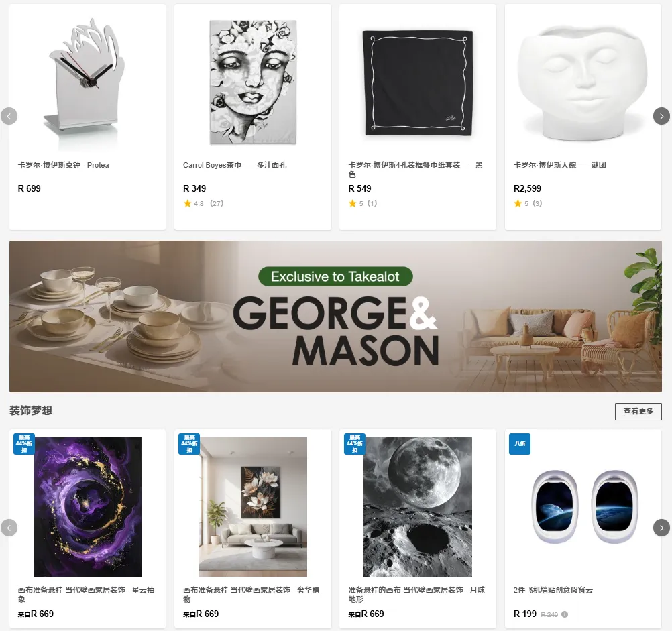
Task: Open 查看更多 for 装饰梦想 section
Action: 638,411
